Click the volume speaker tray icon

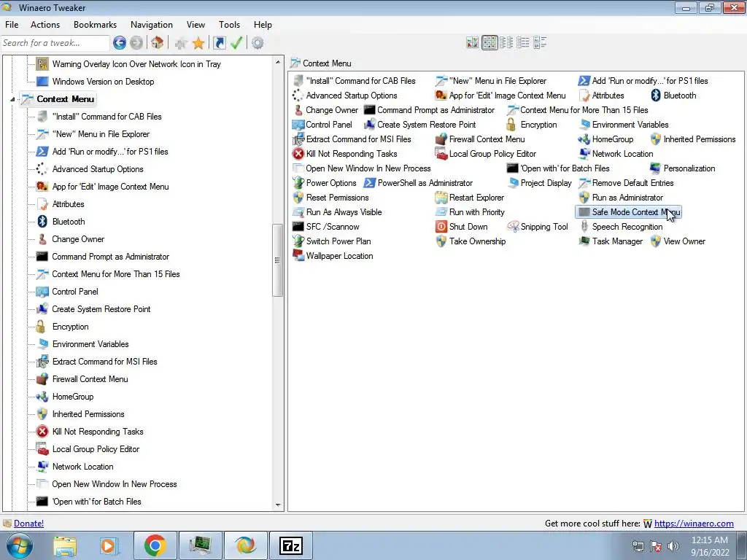pyautogui.click(x=673, y=546)
